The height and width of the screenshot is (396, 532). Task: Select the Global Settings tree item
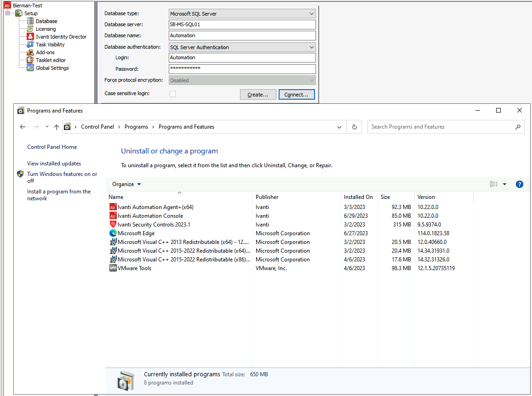(x=52, y=68)
